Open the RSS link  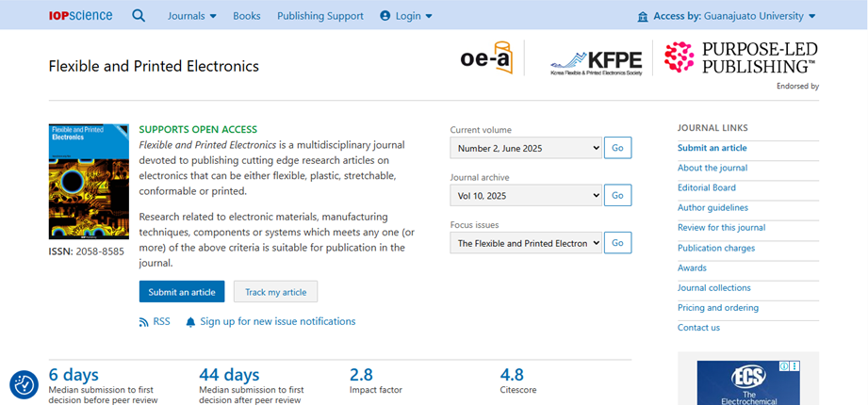click(155, 321)
